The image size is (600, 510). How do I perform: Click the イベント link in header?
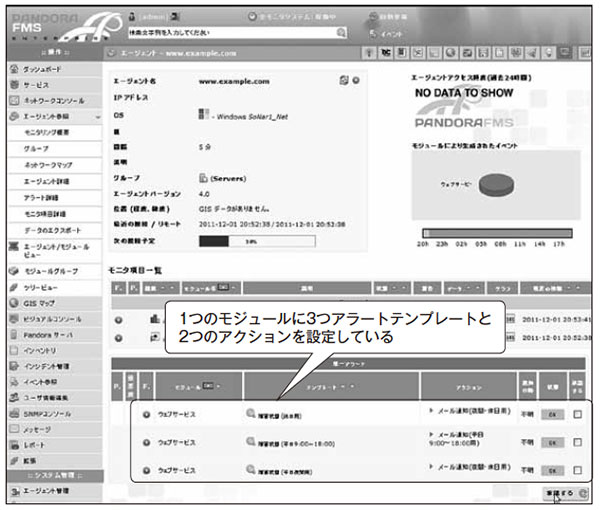tap(391, 34)
